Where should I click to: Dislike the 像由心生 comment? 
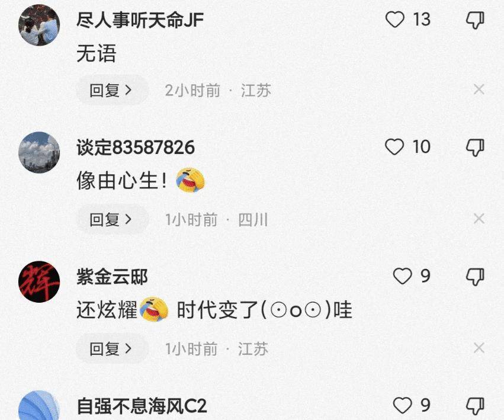475,148
